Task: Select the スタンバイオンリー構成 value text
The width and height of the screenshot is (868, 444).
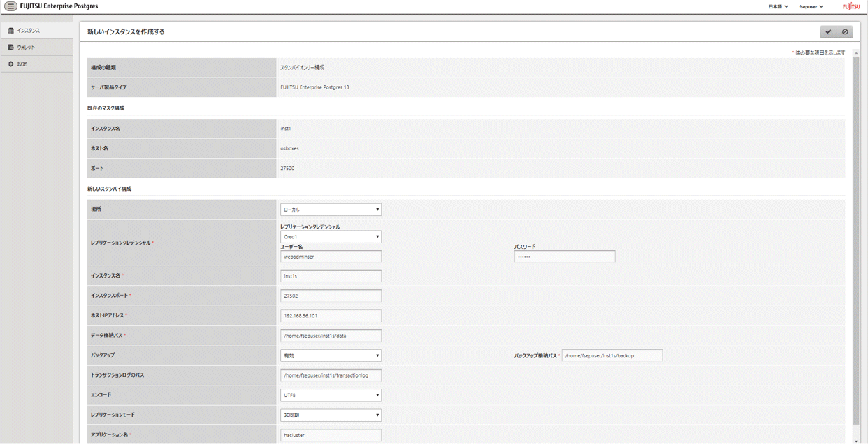Action: tap(302, 68)
